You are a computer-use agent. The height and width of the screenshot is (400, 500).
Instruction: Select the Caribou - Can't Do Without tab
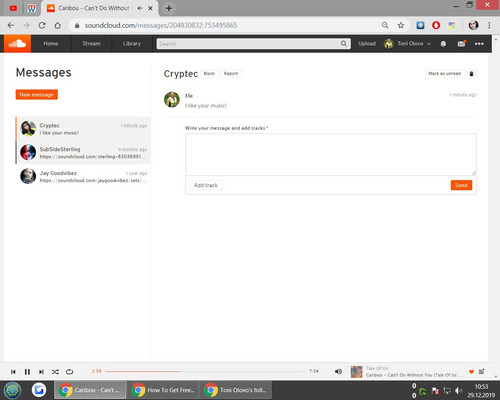pos(93,8)
